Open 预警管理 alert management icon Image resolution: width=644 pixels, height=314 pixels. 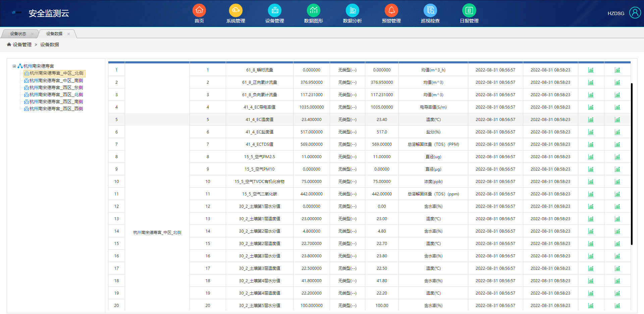[391, 10]
